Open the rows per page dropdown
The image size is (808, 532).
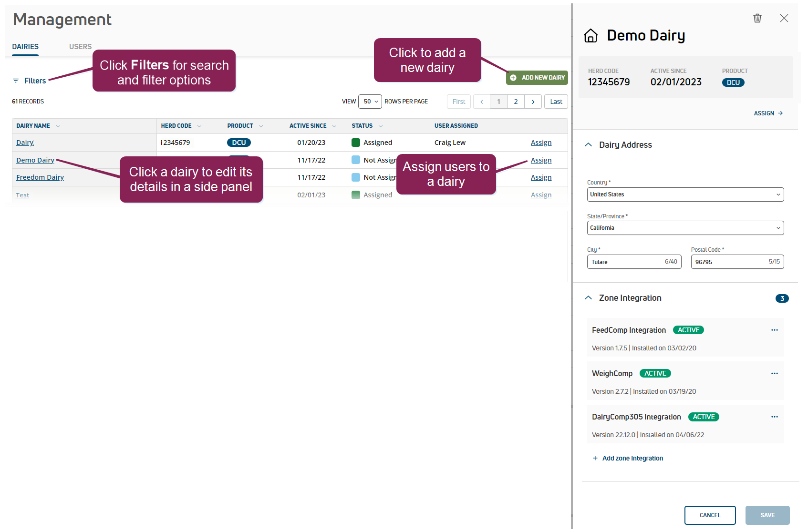(370, 102)
